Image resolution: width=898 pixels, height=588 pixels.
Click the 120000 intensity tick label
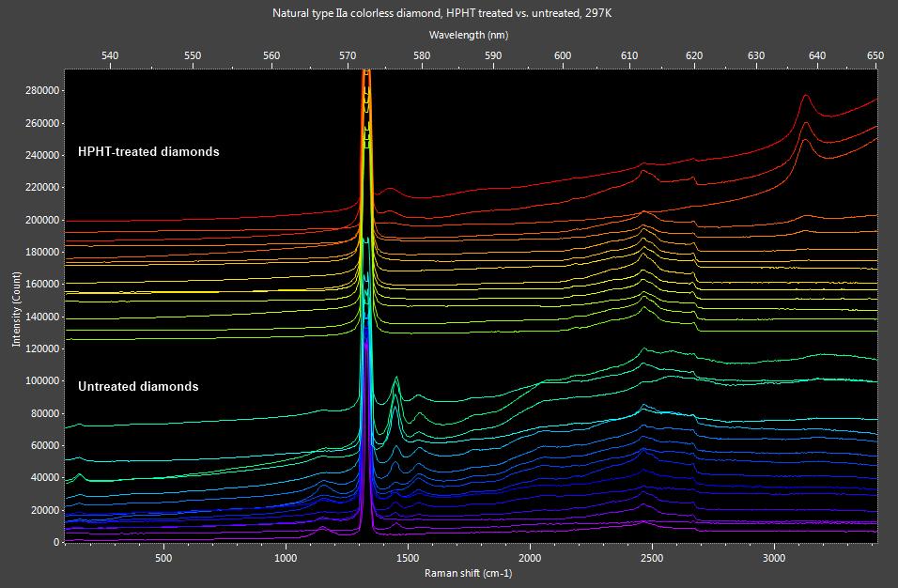[x=42, y=348]
